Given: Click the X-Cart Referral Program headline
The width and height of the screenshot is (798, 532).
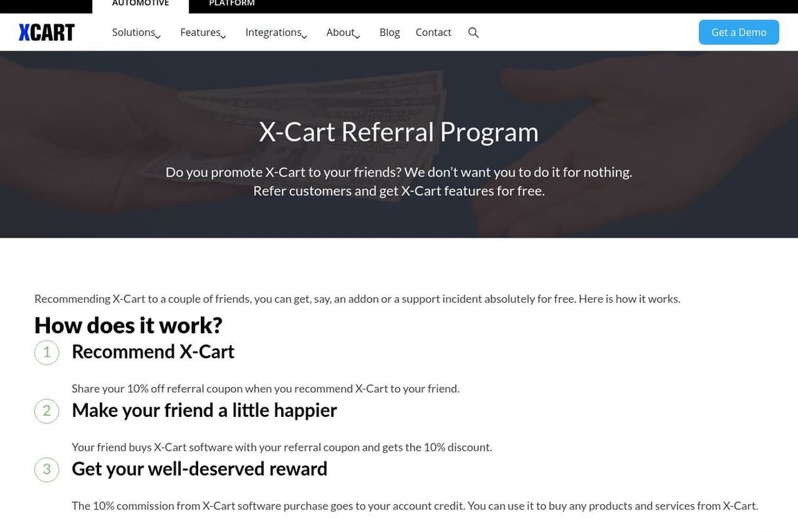Looking at the screenshot, I should (x=398, y=132).
